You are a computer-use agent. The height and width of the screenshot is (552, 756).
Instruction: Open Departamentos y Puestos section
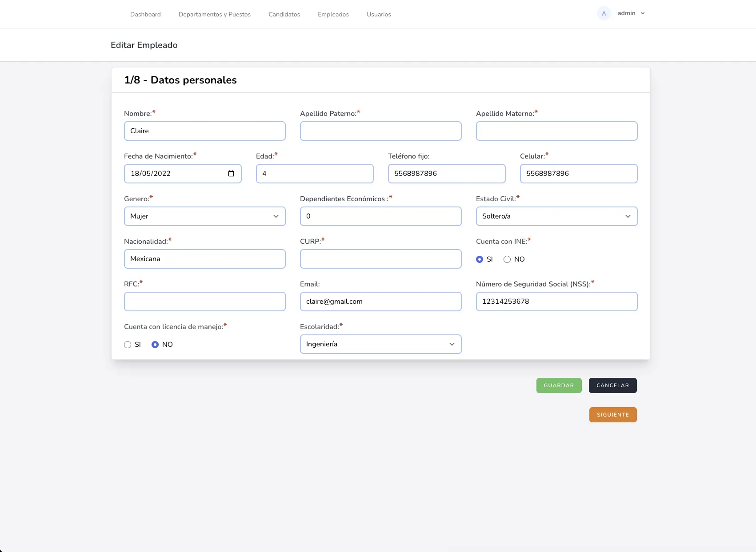coord(215,14)
